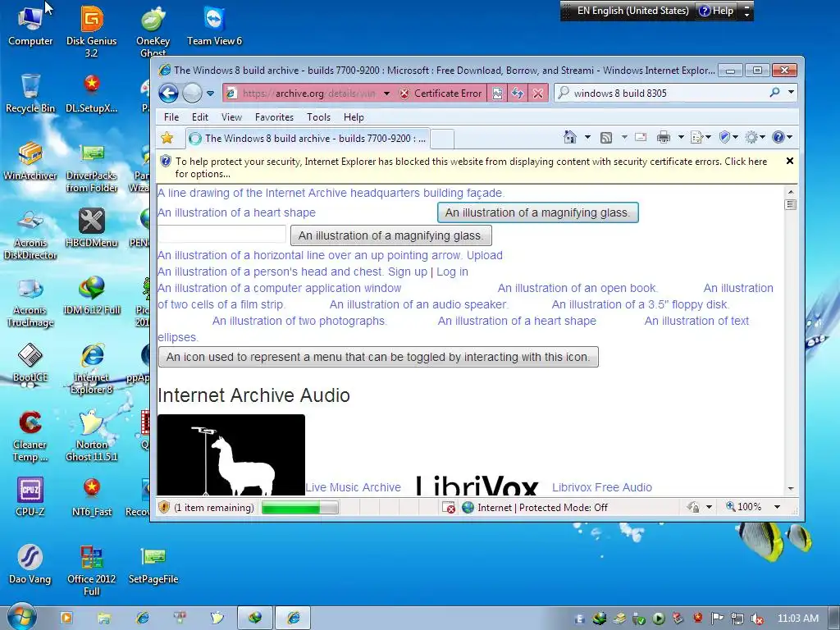Screen dimensions: 840x630
Task: Click the Certificate Error badge
Action: click(x=442, y=94)
